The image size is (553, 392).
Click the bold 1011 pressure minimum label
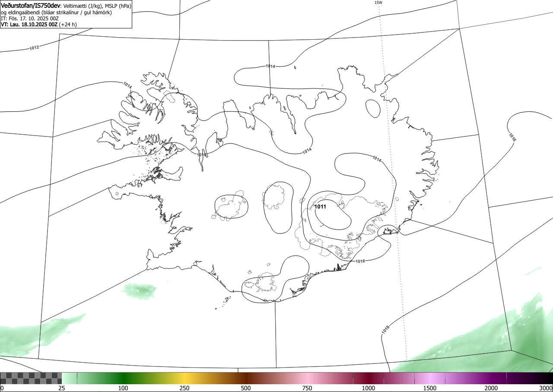[x=320, y=207]
